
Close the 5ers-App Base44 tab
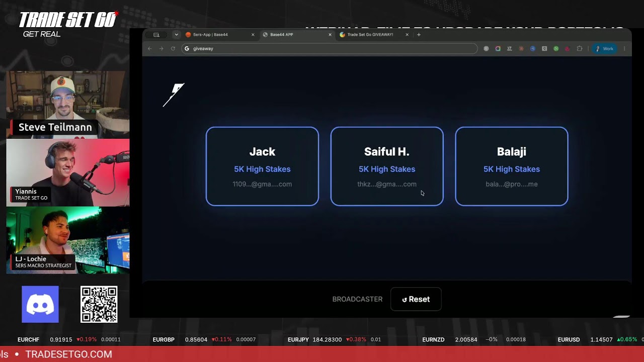[x=253, y=35]
